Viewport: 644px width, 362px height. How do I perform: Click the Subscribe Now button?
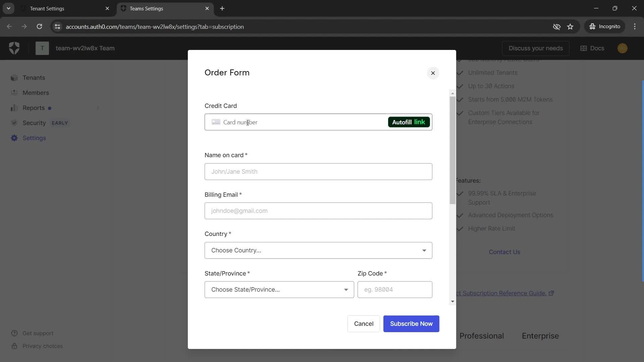tap(411, 324)
